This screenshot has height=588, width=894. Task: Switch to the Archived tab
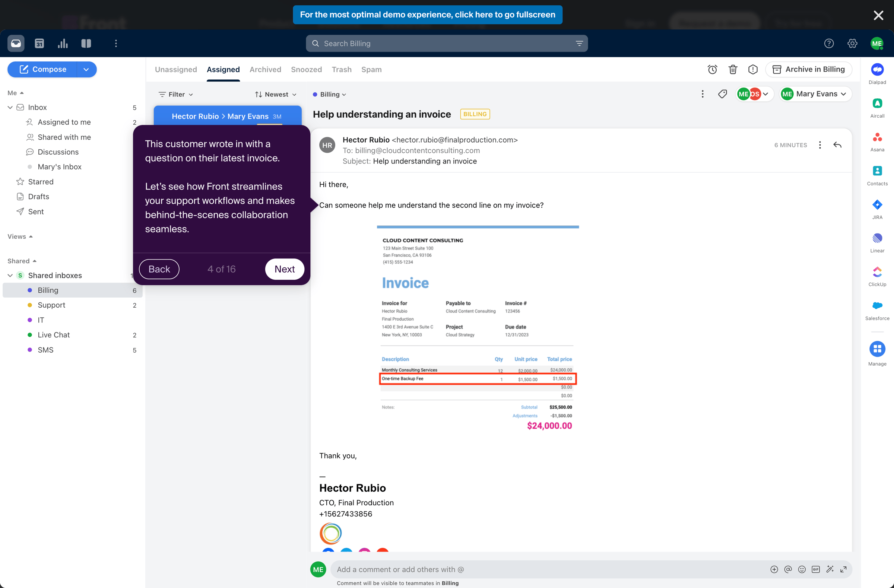click(x=265, y=70)
